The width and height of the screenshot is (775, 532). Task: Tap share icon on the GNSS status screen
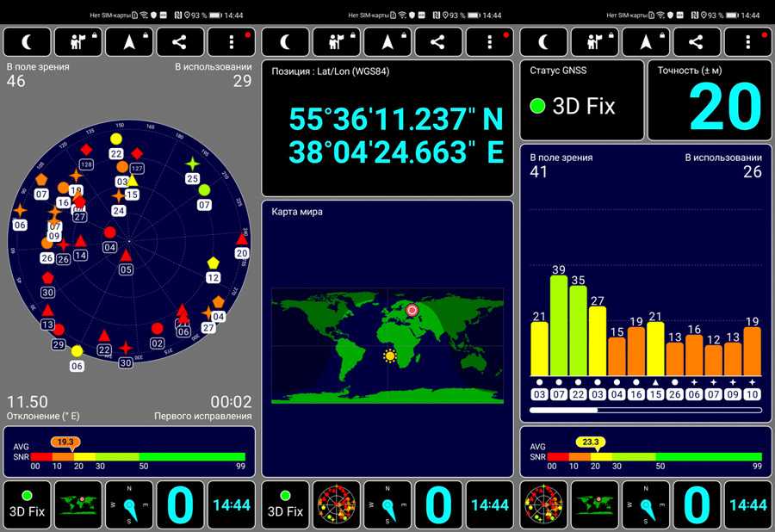click(696, 41)
